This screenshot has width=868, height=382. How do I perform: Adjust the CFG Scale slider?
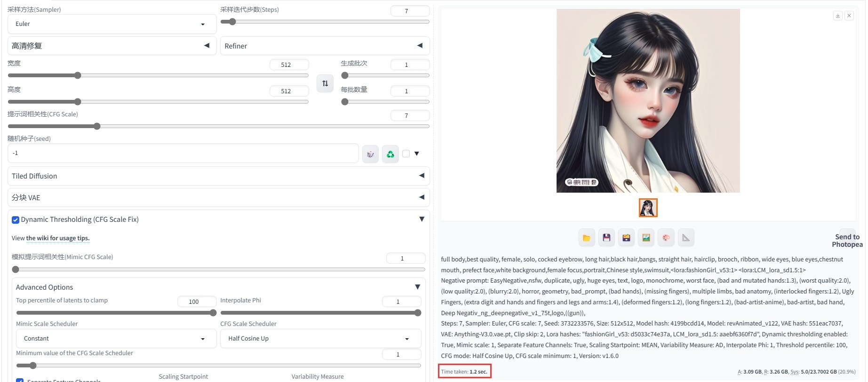[x=219, y=126]
